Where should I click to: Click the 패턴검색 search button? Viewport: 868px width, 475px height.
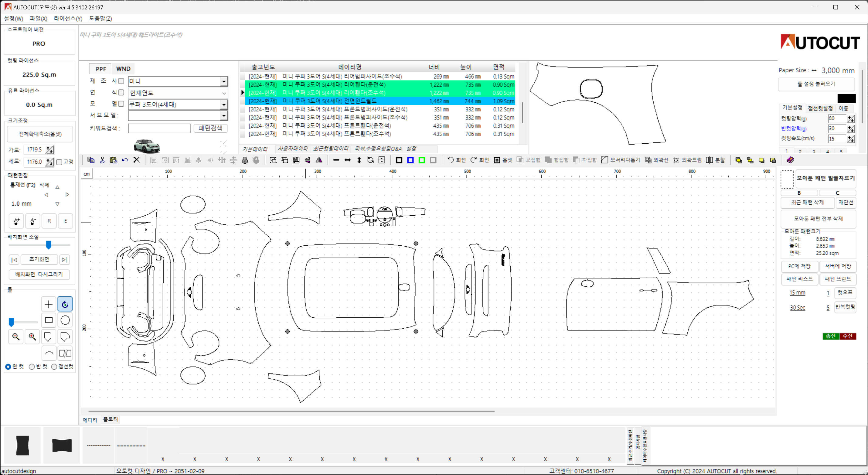point(211,128)
